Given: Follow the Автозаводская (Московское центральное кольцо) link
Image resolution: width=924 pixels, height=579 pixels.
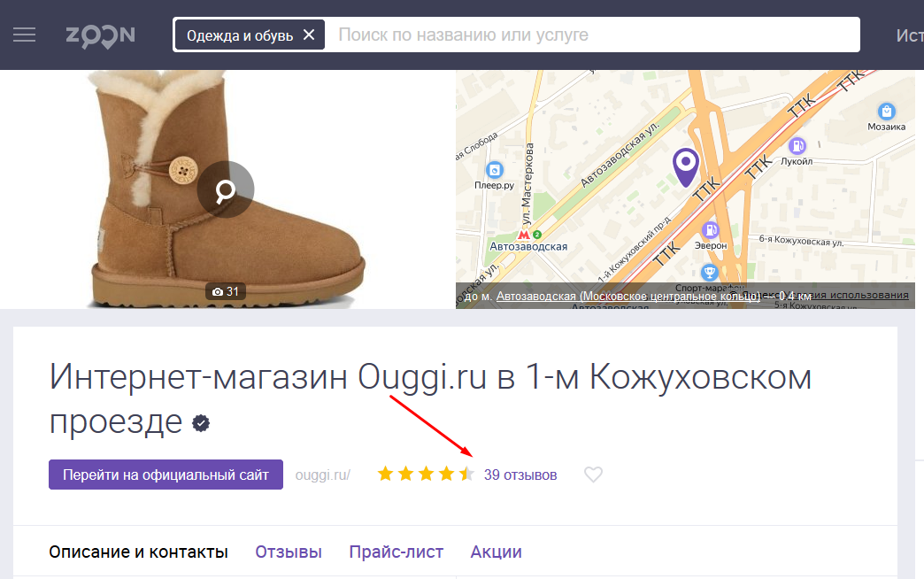Looking at the screenshot, I should click(628, 296).
